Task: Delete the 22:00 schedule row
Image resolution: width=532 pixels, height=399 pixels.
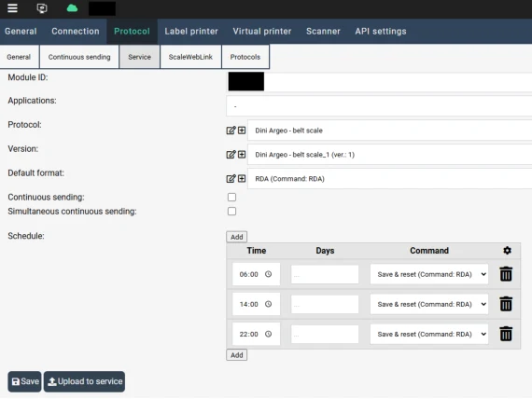Action: (506, 334)
